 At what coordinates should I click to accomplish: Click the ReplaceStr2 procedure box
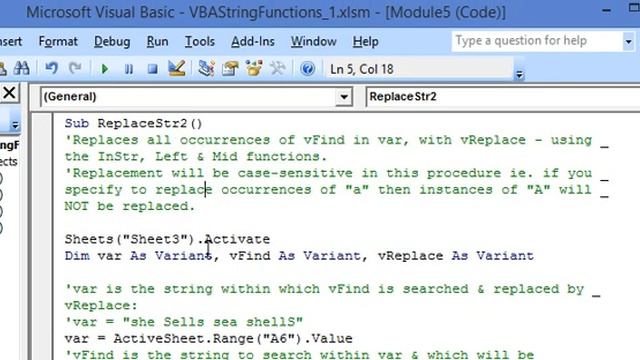click(502, 97)
